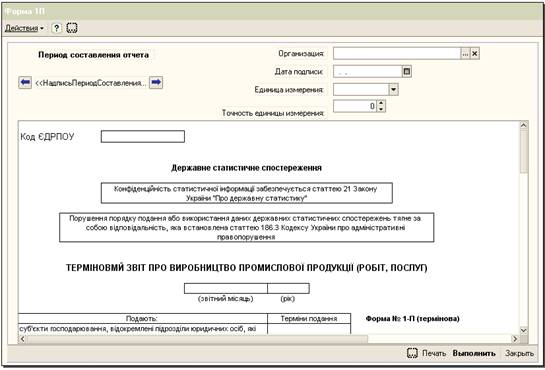Go to next report period arrow
This screenshot has width=545, height=370.
(x=156, y=83)
